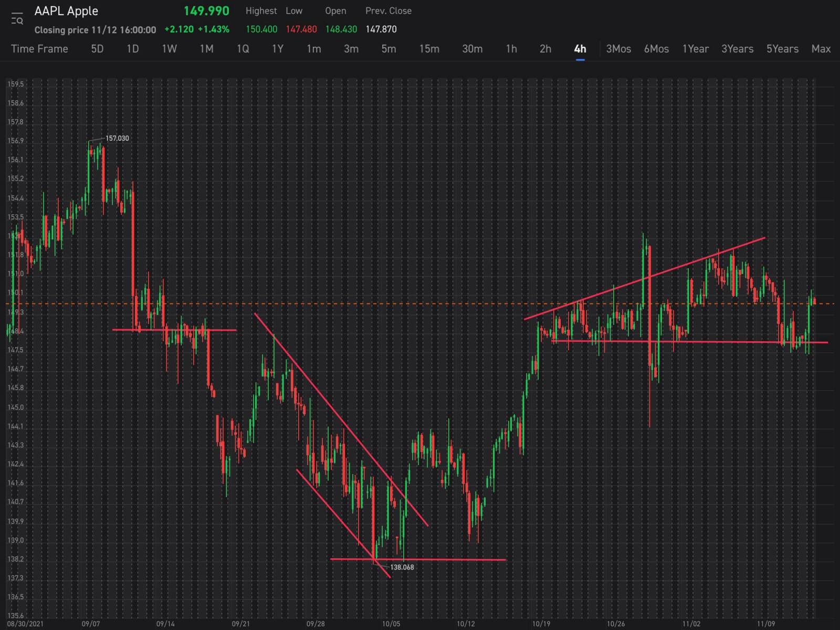
Task: Show the Max range
Action: 821,49
